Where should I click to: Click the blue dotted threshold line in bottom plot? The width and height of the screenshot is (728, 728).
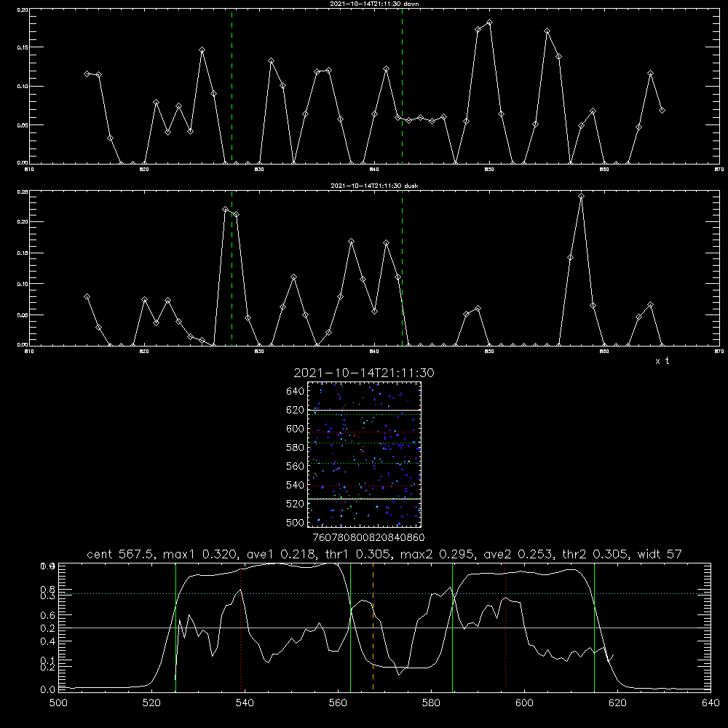[384, 593]
